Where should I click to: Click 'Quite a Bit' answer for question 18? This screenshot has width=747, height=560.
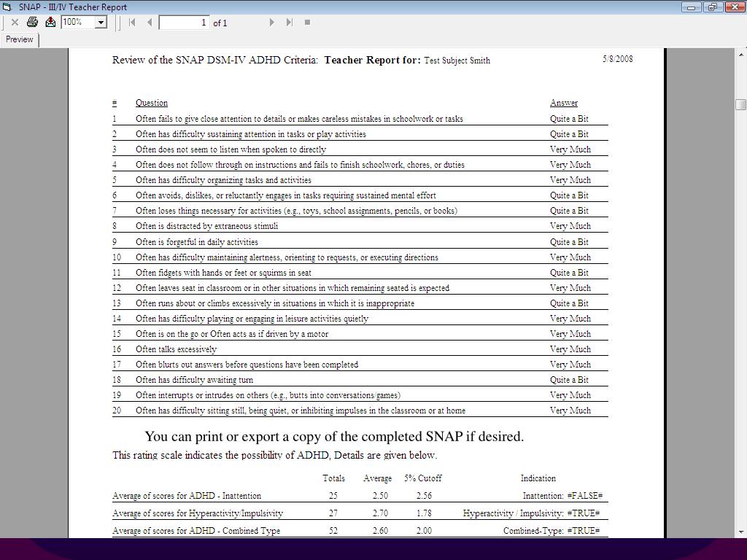(569, 379)
